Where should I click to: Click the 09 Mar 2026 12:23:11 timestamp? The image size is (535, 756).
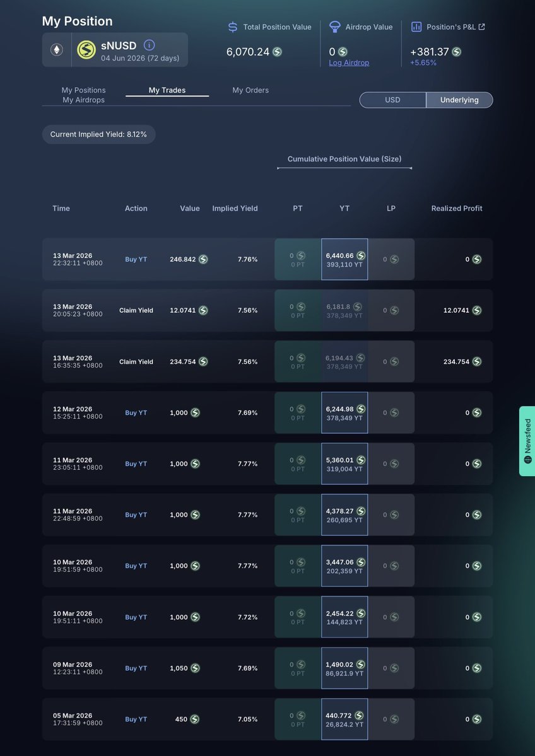pos(78,668)
